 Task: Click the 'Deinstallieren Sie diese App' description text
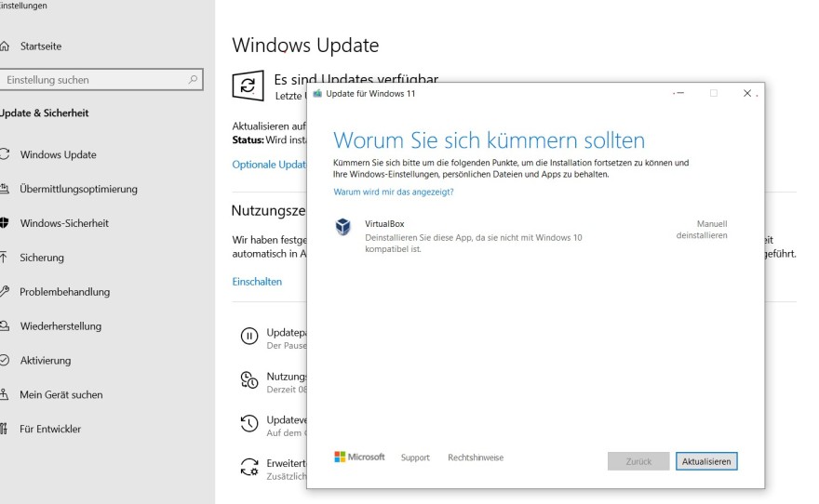pos(473,243)
